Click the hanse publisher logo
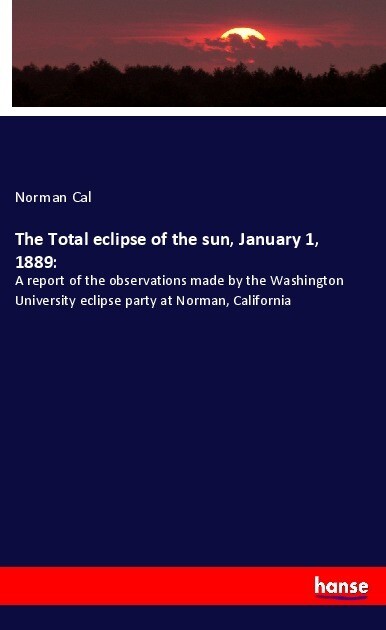 pyautogui.click(x=341, y=587)
